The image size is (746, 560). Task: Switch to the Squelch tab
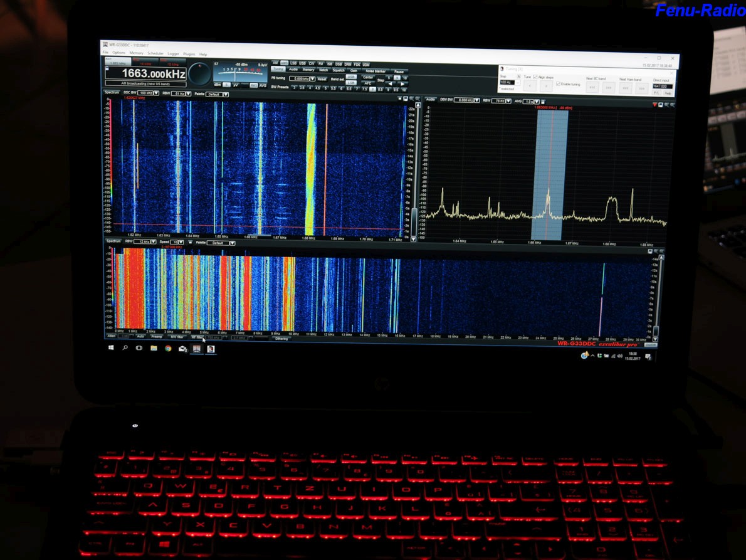(x=339, y=70)
